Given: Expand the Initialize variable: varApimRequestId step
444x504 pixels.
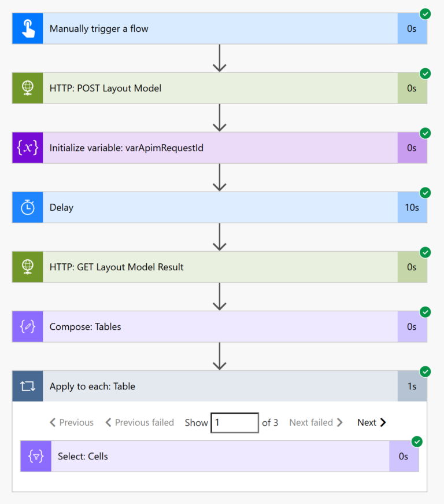Looking at the screenshot, I should 220,148.
